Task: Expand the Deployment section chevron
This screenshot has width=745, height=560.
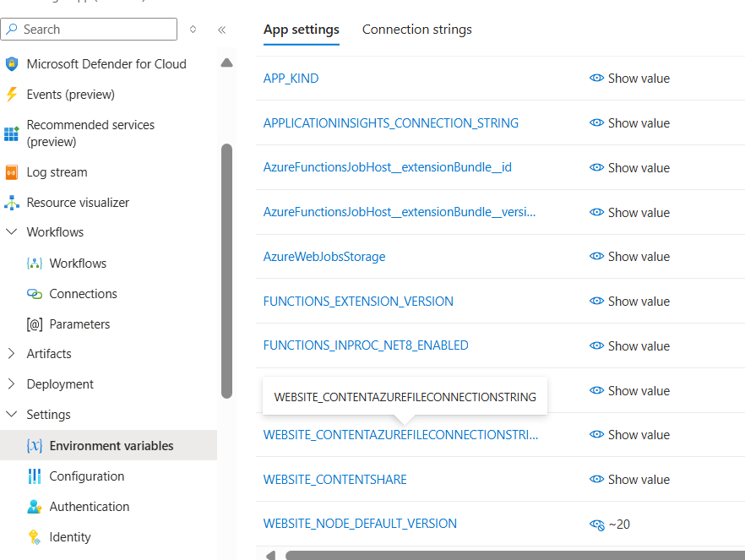Action: (12, 383)
